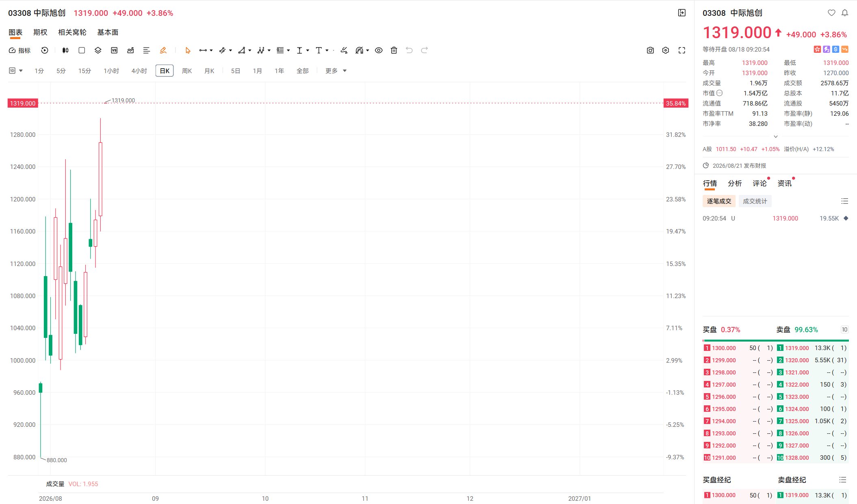Open Fibonacci tool dropdown arrow
Viewport: 857px width, 504px height.
click(288, 50)
